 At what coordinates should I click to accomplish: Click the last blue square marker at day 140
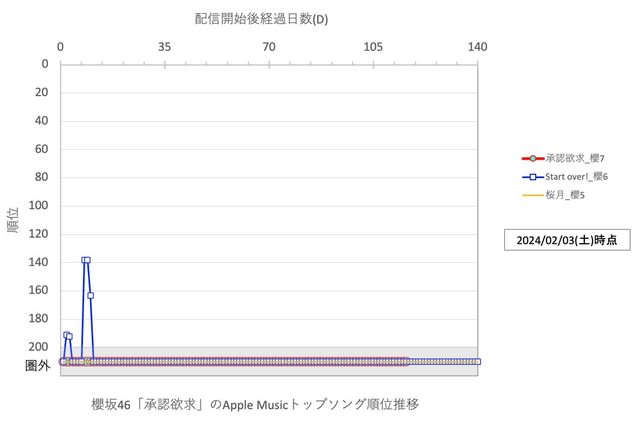[478, 361]
